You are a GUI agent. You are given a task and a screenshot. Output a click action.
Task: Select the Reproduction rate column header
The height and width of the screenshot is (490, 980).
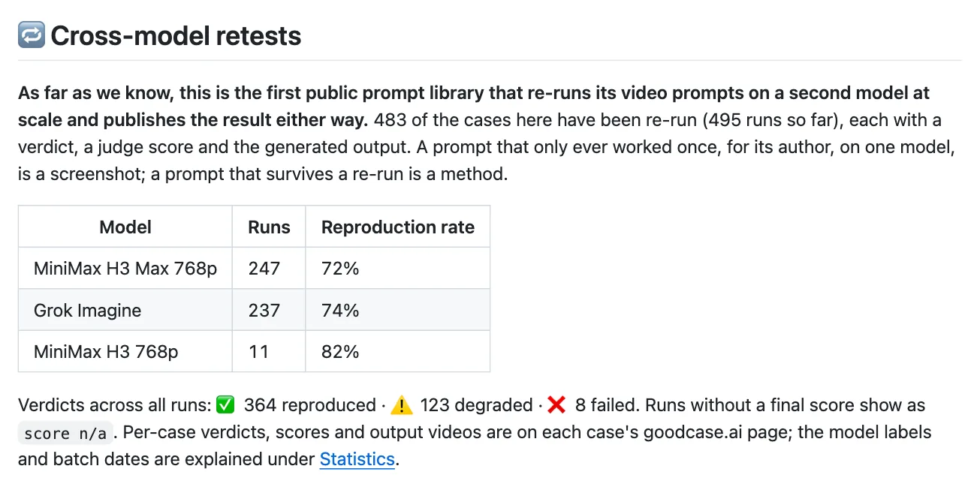[398, 227]
